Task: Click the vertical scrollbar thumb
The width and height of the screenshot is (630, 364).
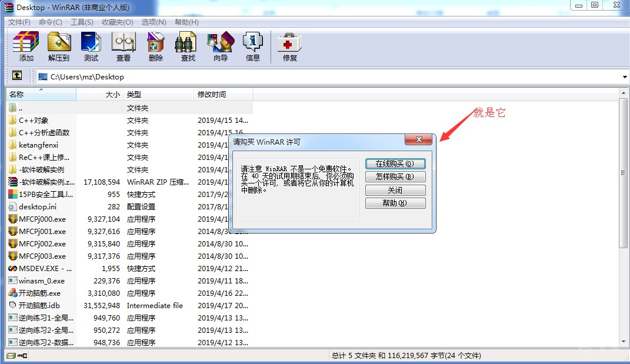Action: [624, 173]
